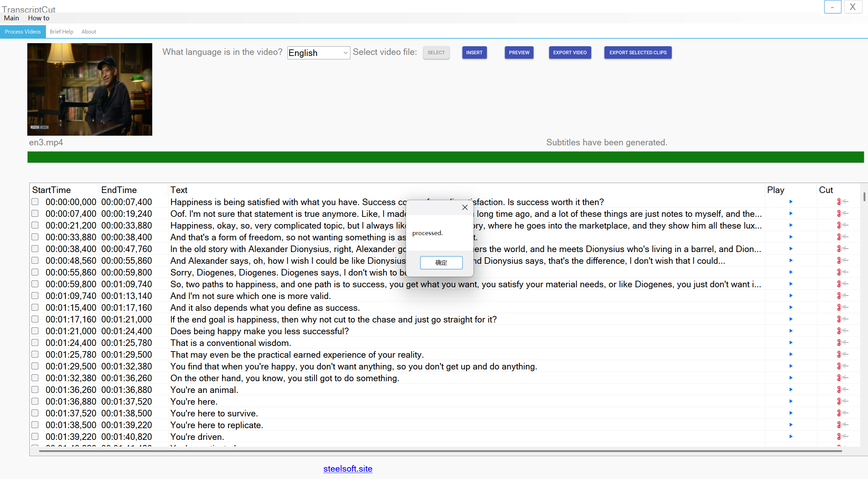Cut the 'If the end goal is happiness' clip

pyautogui.click(x=842, y=319)
